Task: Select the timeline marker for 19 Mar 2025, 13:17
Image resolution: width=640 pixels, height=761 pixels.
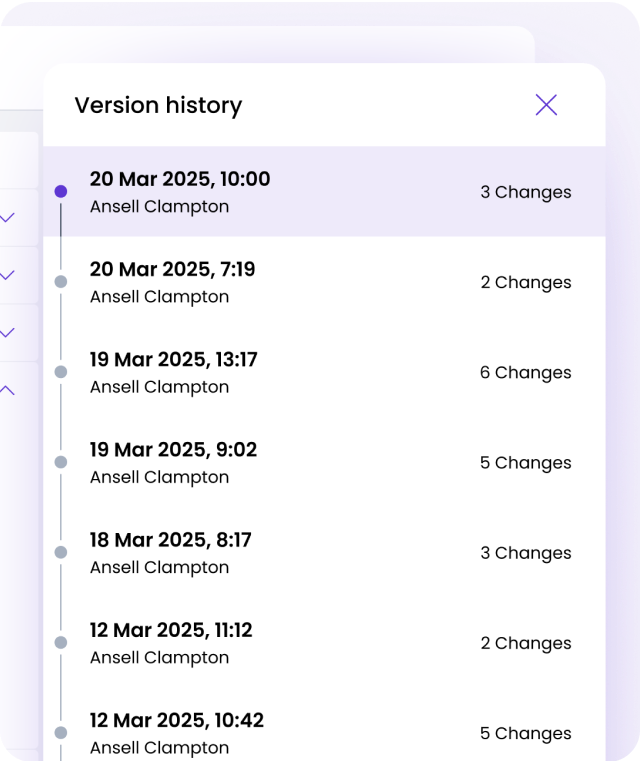Action: click(61, 372)
